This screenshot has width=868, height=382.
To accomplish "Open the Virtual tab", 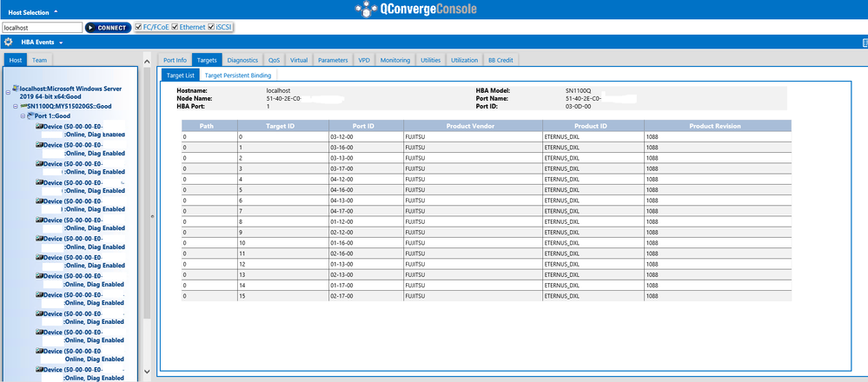I will (x=299, y=60).
